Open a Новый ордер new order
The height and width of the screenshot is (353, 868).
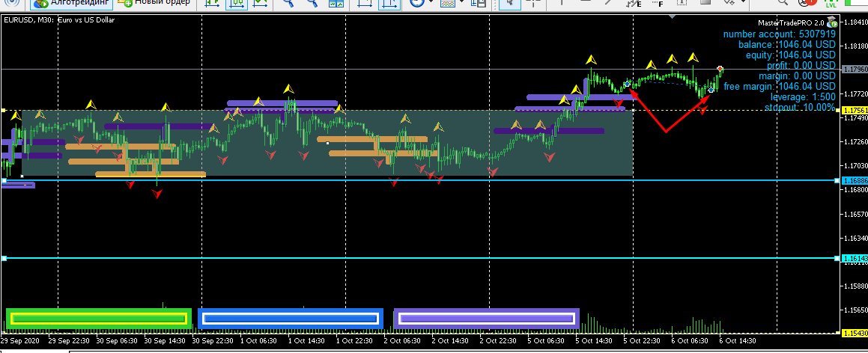pyautogui.click(x=154, y=3)
